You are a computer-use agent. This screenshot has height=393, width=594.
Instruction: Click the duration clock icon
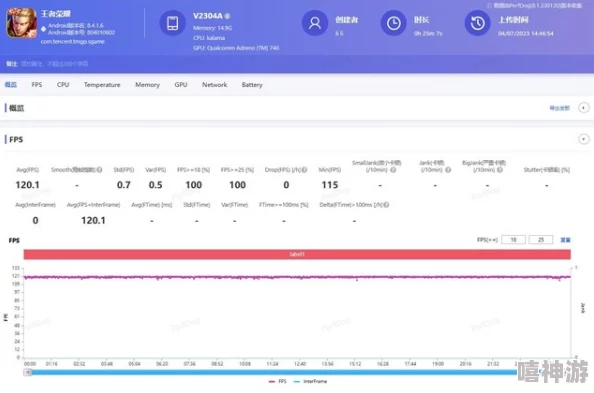coord(393,23)
